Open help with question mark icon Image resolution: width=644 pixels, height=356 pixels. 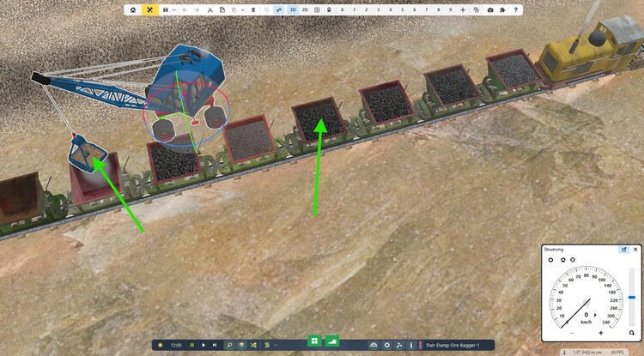515,9
